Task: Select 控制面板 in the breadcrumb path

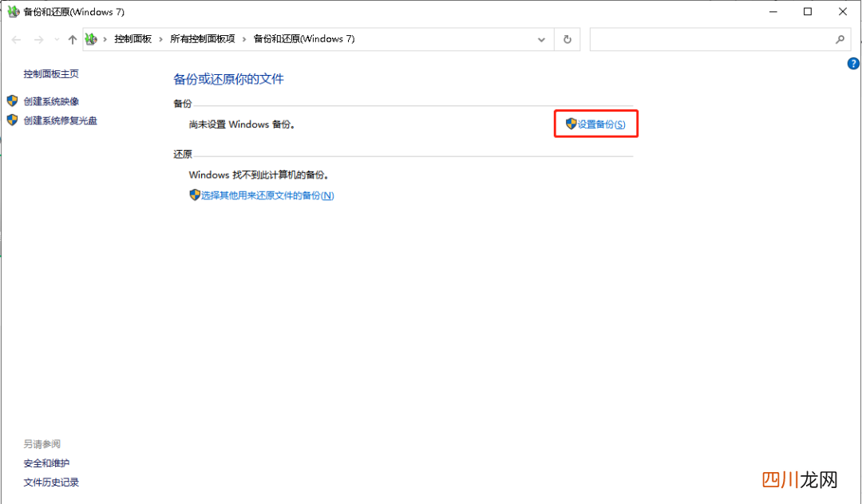Action: pos(133,39)
